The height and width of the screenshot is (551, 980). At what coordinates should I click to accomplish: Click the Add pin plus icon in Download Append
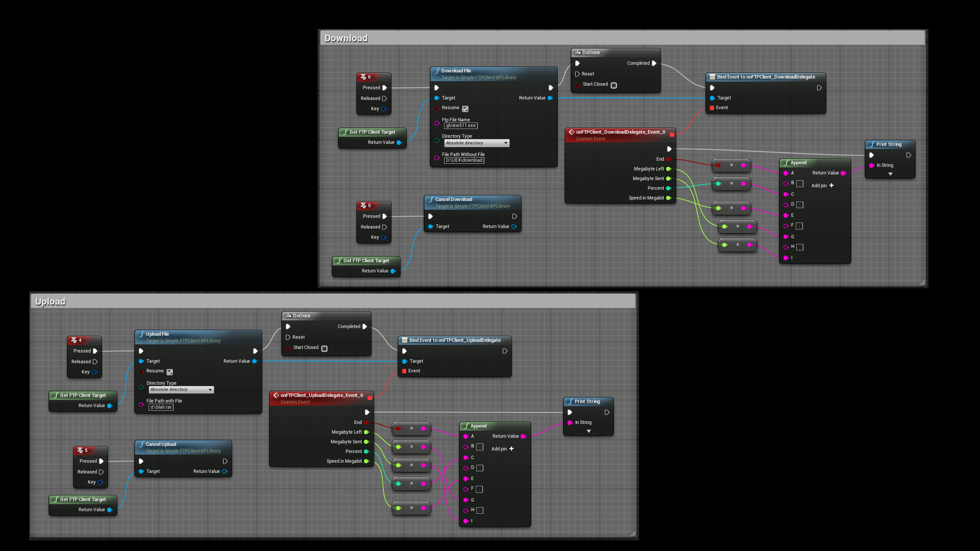[831, 185]
